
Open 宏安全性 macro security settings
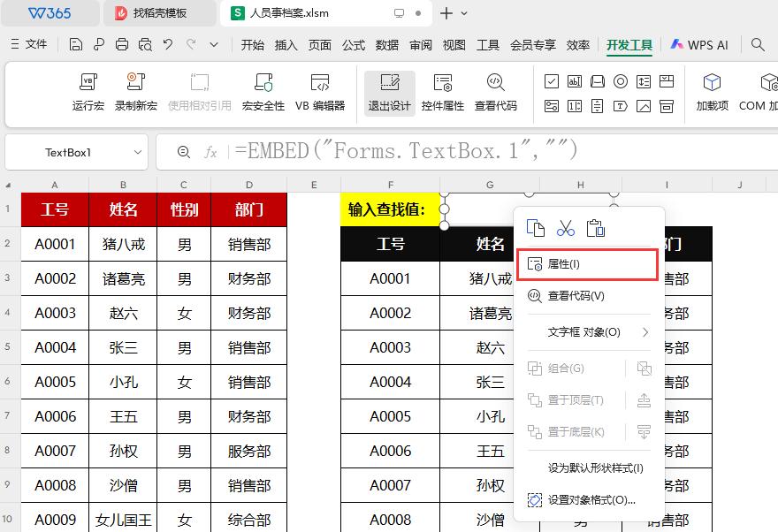tap(263, 92)
